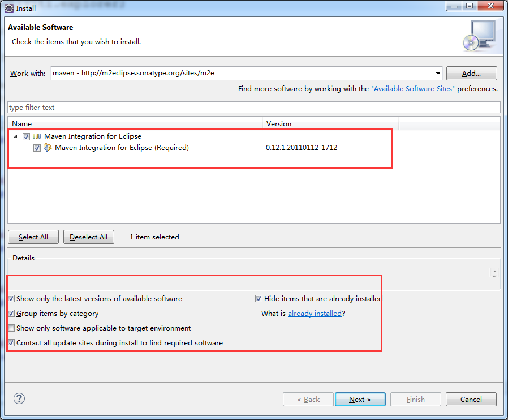Click the Name column header
Image resolution: width=508 pixels, height=420 pixels.
[x=135, y=124]
